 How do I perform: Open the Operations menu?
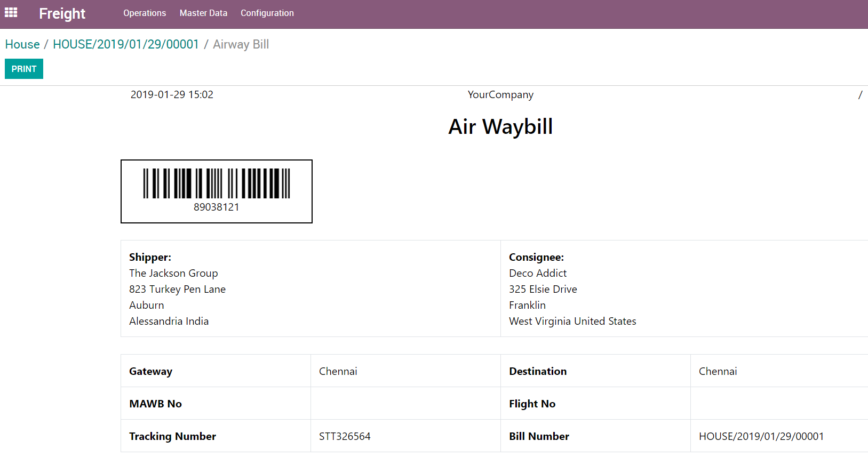coord(145,13)
